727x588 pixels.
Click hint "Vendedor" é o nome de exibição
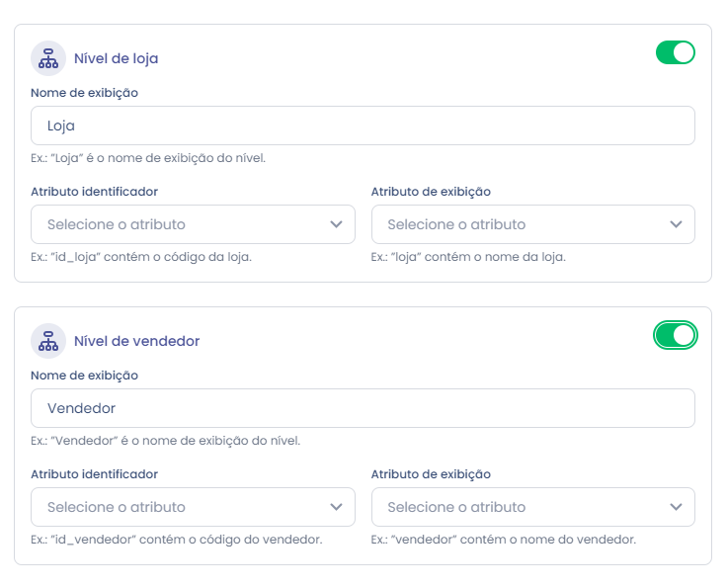coord(166,441)
